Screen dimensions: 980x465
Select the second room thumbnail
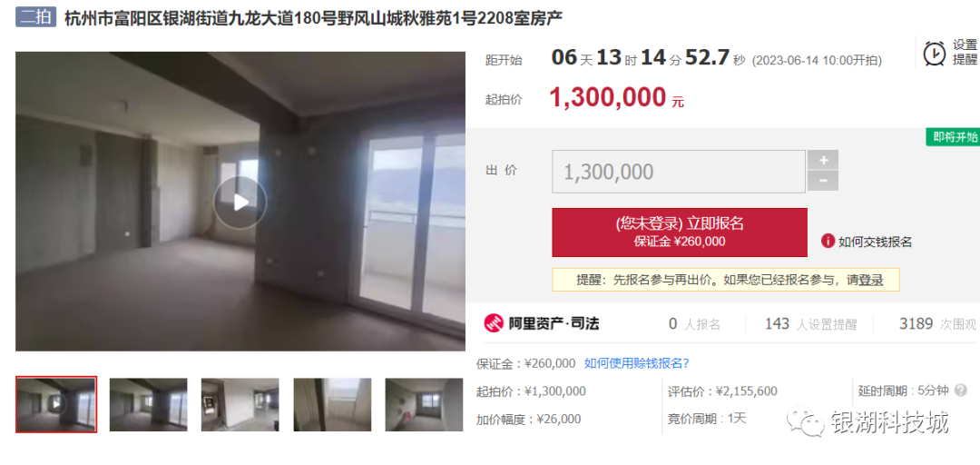148,404
